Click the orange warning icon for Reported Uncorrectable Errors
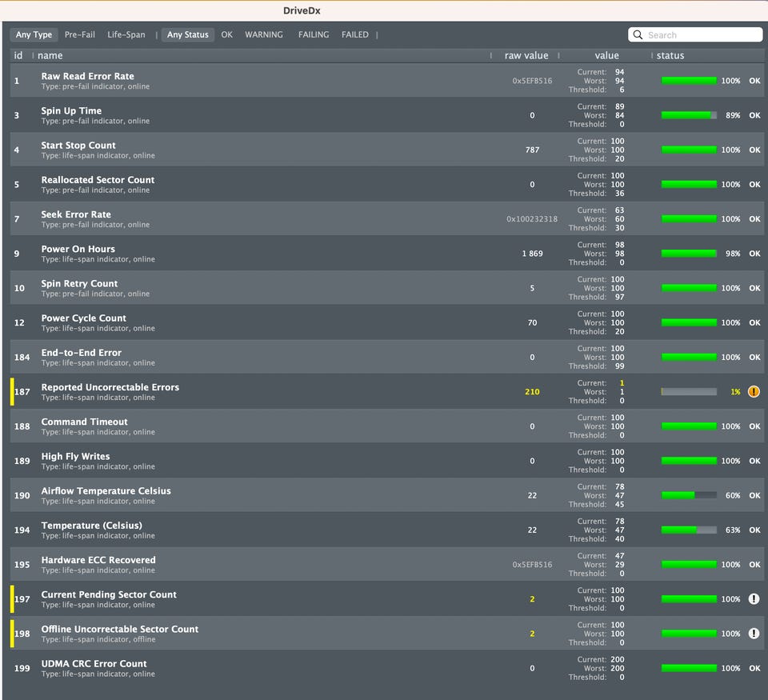The height and width of the screenshot is (700, 768). (754, 391)
